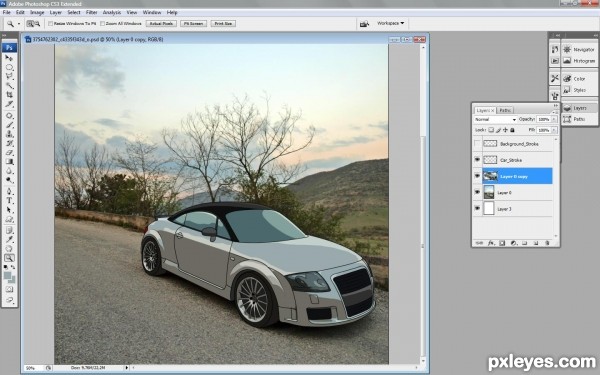Select the Notes tool
Viewport: 600px width, 375px height.
pos(9,230)
